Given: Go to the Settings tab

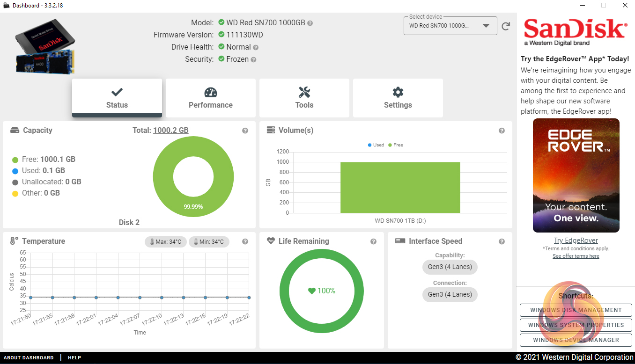Looking at the screenshot, I should pos(398,98).
